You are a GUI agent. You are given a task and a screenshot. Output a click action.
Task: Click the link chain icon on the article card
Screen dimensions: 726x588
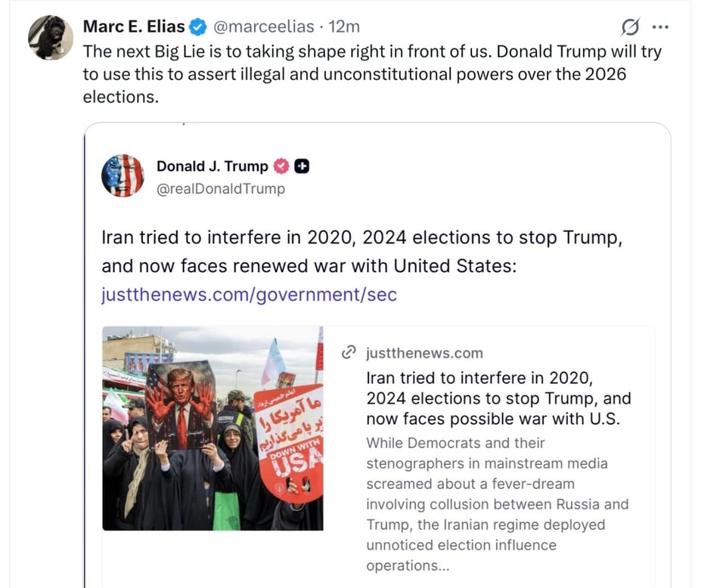349,352
